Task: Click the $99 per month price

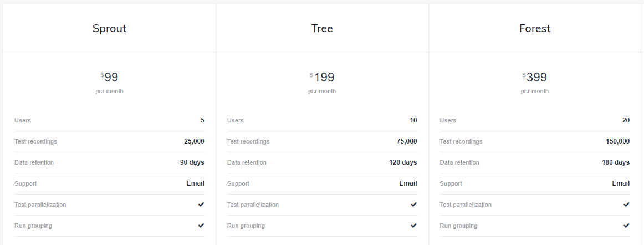Action: 109,82
